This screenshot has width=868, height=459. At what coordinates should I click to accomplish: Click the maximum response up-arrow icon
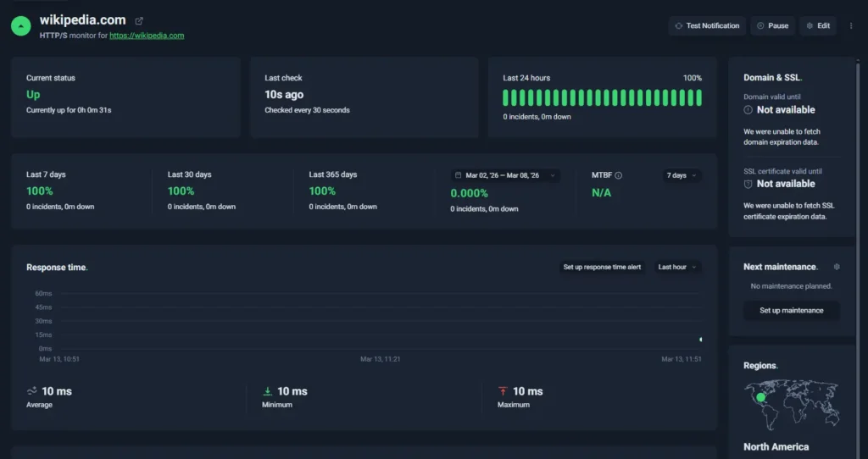[503, 391]
